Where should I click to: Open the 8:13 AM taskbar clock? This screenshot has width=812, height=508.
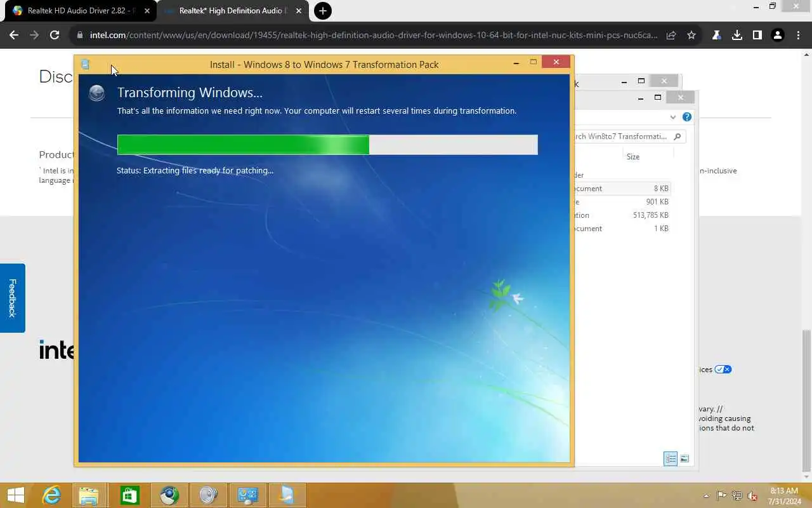point(784,496)
